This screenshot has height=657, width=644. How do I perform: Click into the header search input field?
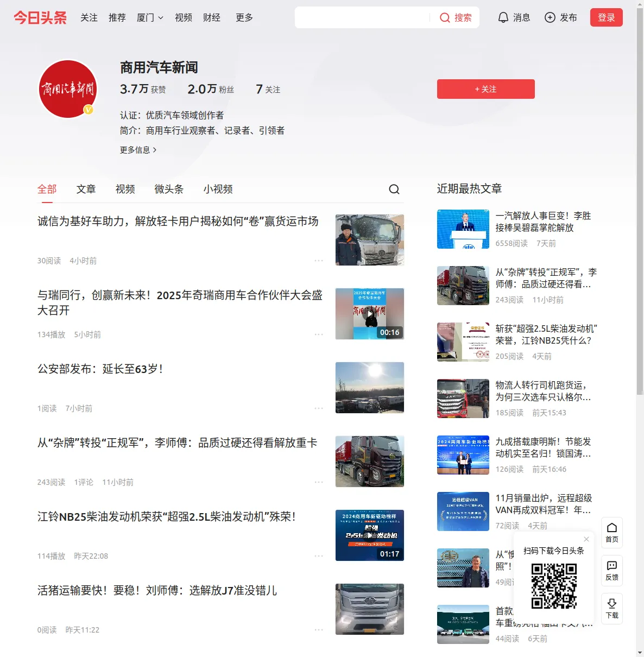[362, 17]
